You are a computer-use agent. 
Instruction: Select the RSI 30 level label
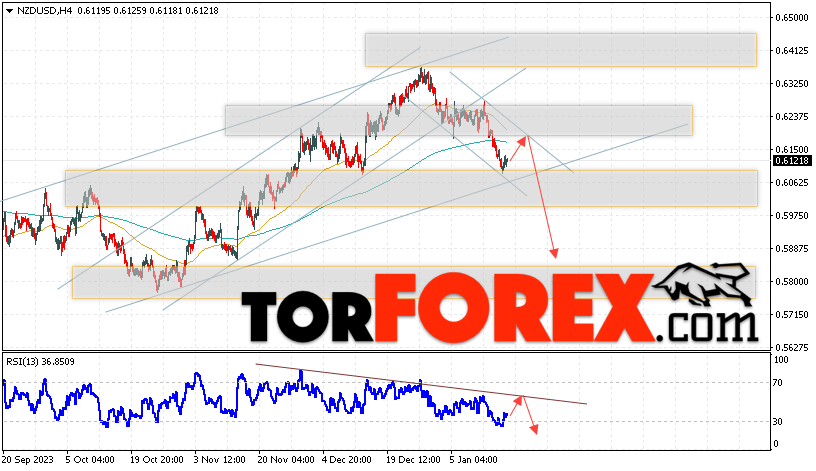tap(777, 422)
